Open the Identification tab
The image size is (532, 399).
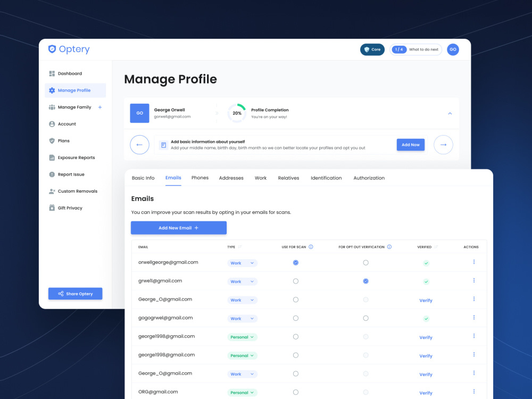327,178
